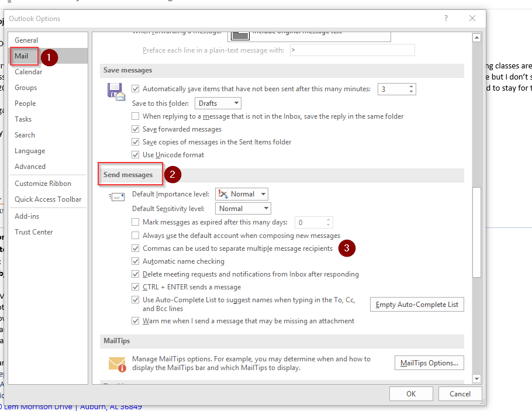The width and height of the screenshot is (532, 411).
Task: Increase the auto-save minutes spinner value
Action: click(x=412, y=87)
